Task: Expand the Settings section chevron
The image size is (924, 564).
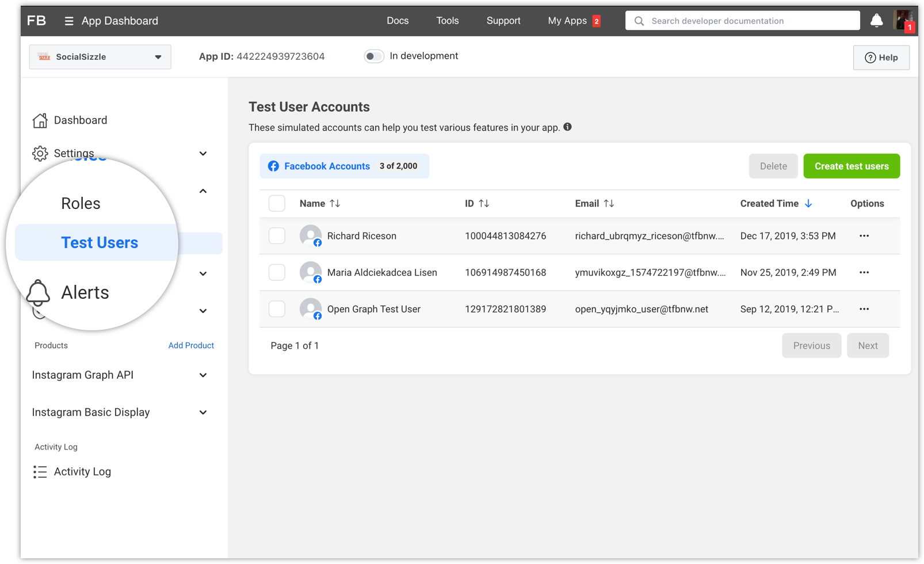Action: tap(203, 154)
